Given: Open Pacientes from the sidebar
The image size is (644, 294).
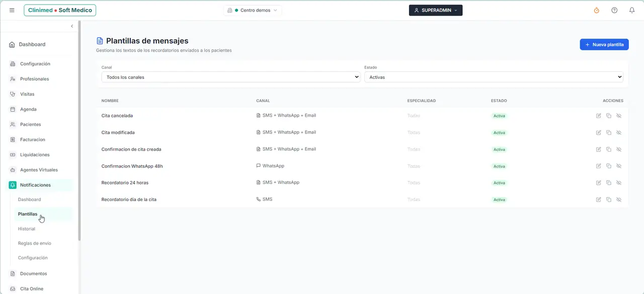Looking at the screenshot, I should click(x=31, y=124).
